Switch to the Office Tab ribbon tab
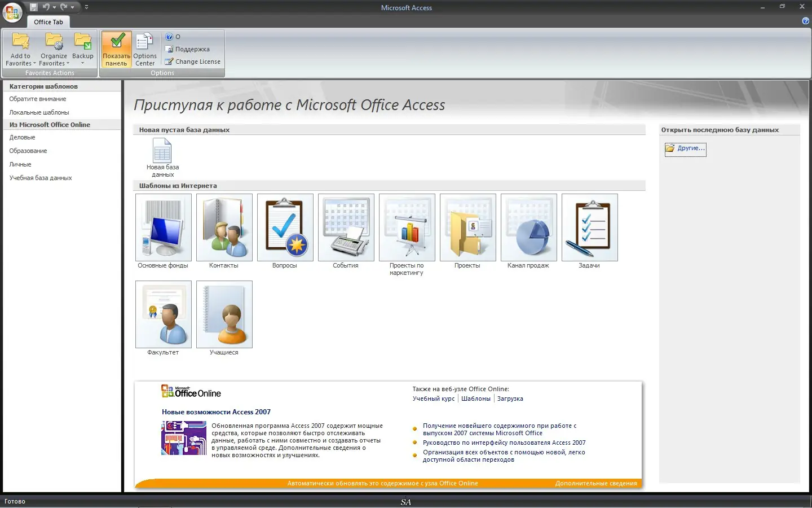812x508 pixels. click(x=48, y=22)
